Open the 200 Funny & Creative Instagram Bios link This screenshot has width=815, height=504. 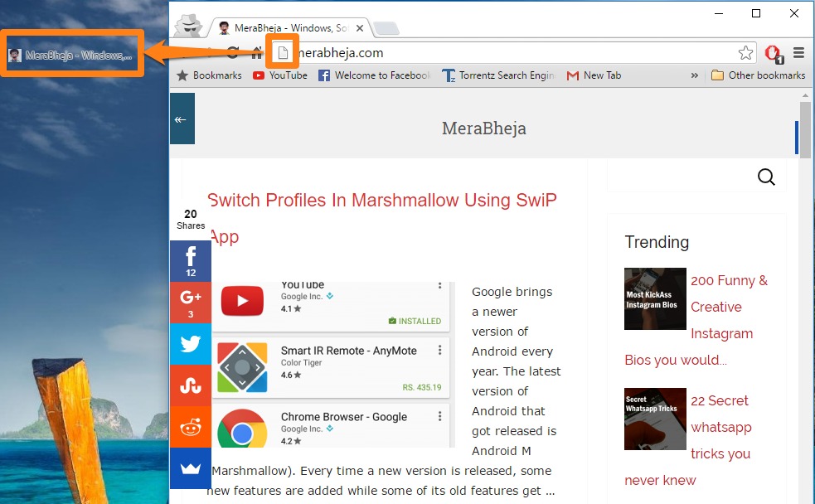tap(696, 320)
